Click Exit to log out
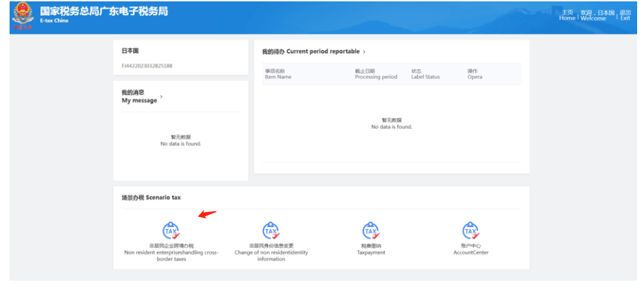Image resolution: width=644 pixels, height=293 pixels. (x=625, y=15)
